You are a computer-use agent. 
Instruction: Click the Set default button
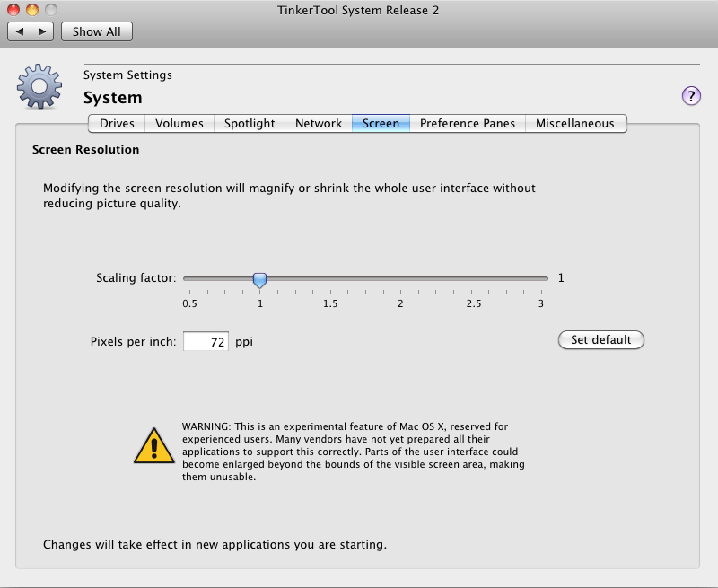pyautogui.click(x=600, y=340)
